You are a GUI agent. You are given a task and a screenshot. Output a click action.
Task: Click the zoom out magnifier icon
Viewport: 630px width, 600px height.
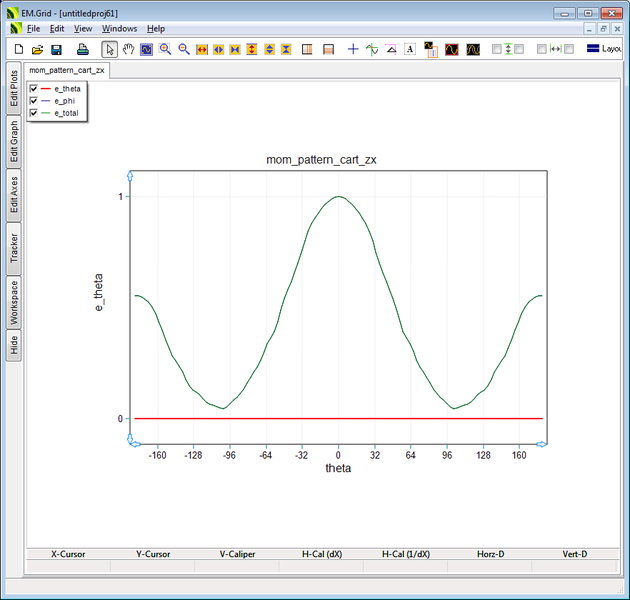click(x=184, y=49)
